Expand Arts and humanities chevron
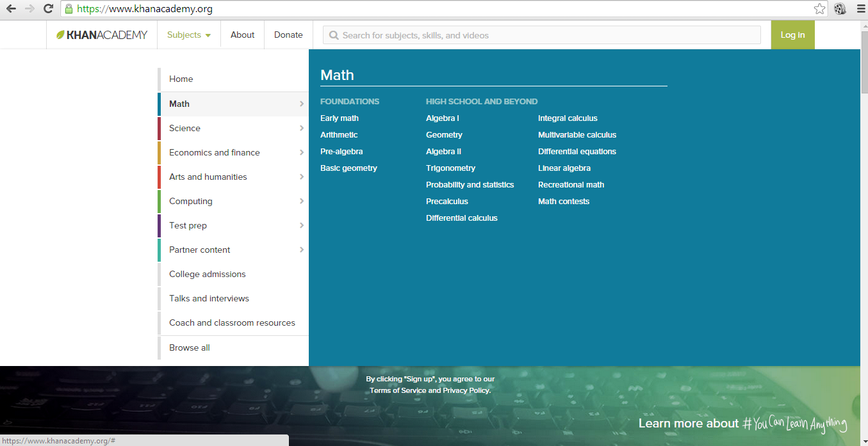Viewport: 868px width, 446px height. pyautogui.click(x=301, y=177)
